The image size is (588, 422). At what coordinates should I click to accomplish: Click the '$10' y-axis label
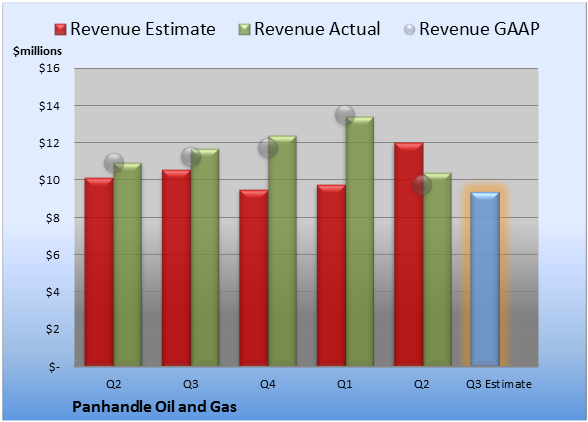coord(50,180)
